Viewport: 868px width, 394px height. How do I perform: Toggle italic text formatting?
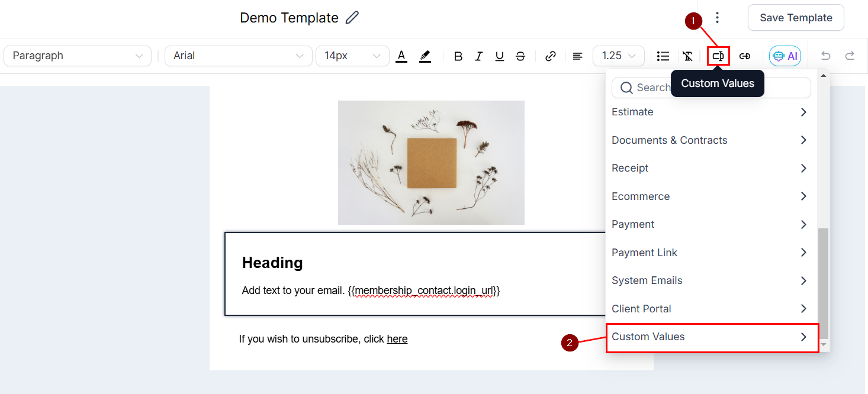pos(478,56)
